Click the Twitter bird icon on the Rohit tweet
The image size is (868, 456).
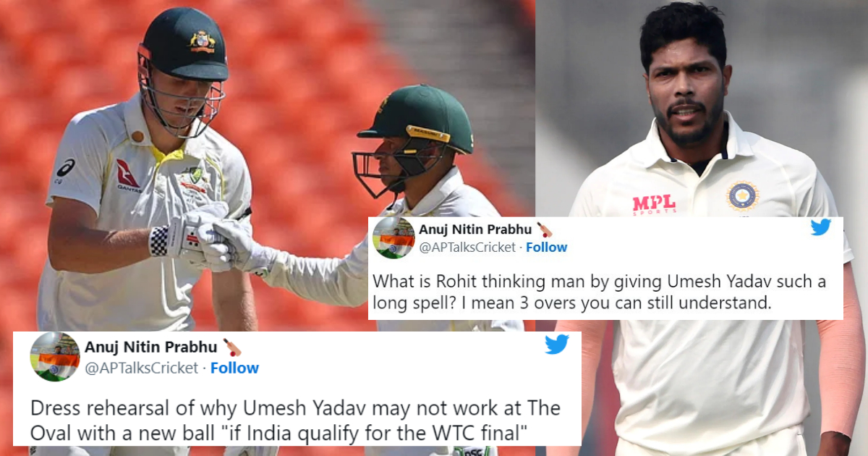click(x=820, y=227)
